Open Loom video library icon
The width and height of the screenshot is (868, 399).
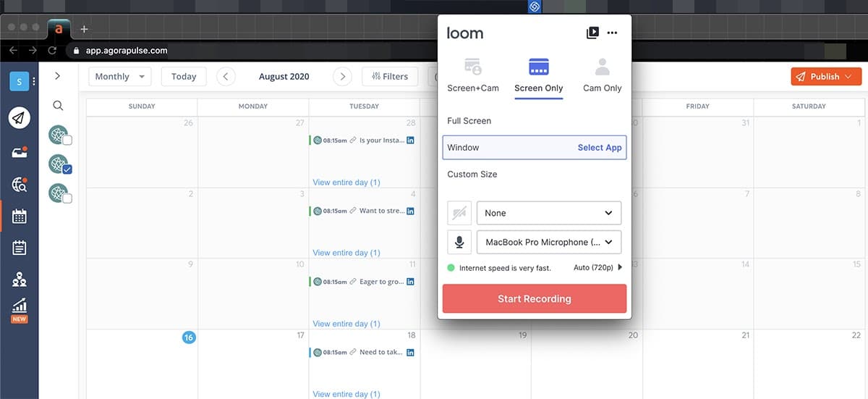[592, 33]
